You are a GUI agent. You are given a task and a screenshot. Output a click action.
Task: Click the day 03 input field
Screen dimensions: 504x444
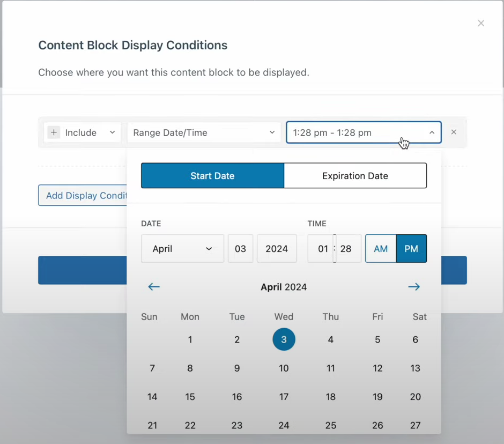point(240,249)
